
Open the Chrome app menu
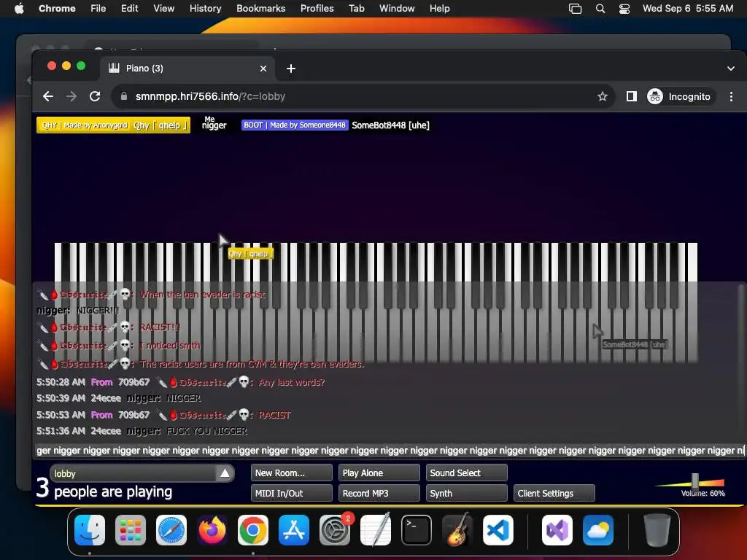click(x=57, y=8)
